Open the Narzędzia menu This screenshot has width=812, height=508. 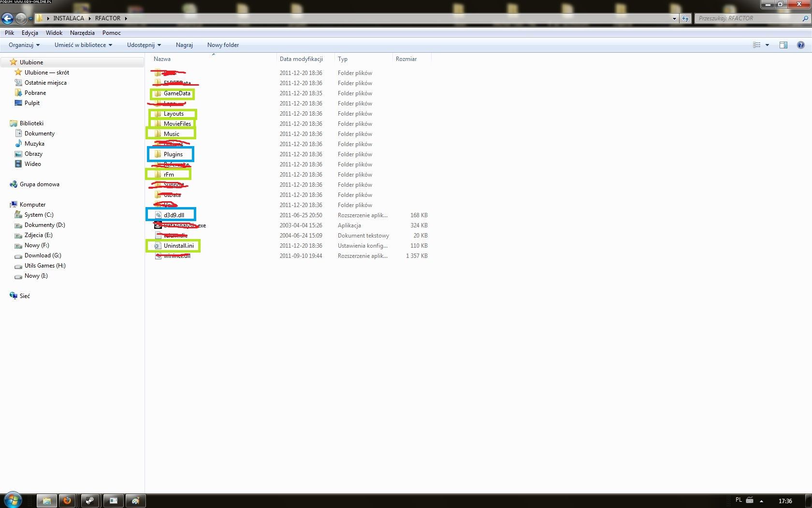(x=82, y=33)
